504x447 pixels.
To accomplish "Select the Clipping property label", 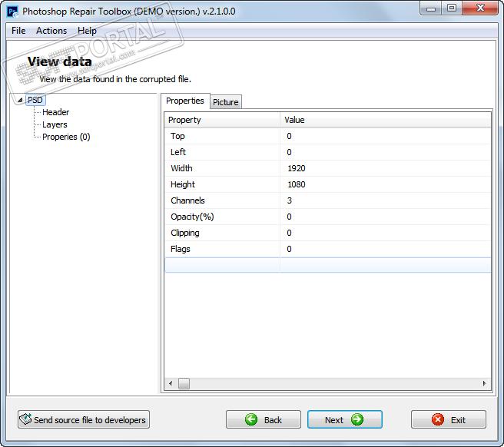I will (x=185, y=233).
